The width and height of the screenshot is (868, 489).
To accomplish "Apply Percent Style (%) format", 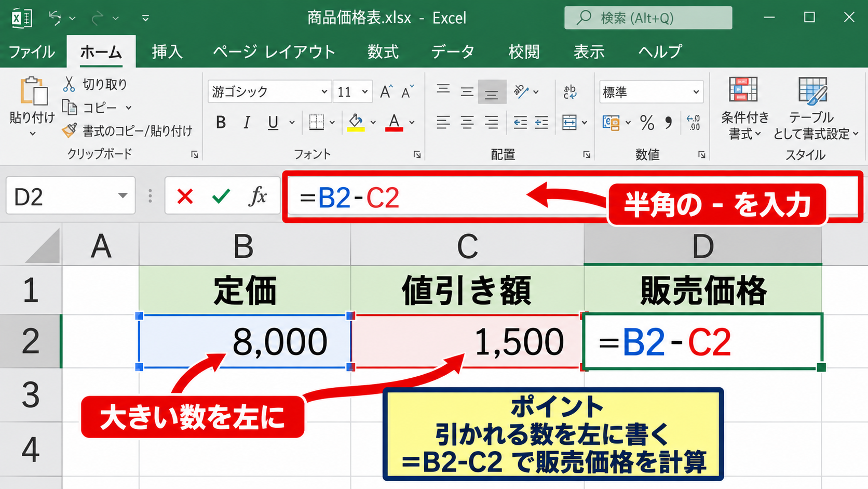I will tap(647, 123).
